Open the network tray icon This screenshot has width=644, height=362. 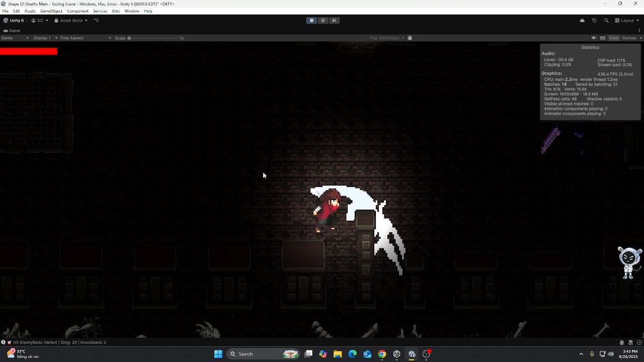pos(602,354)
